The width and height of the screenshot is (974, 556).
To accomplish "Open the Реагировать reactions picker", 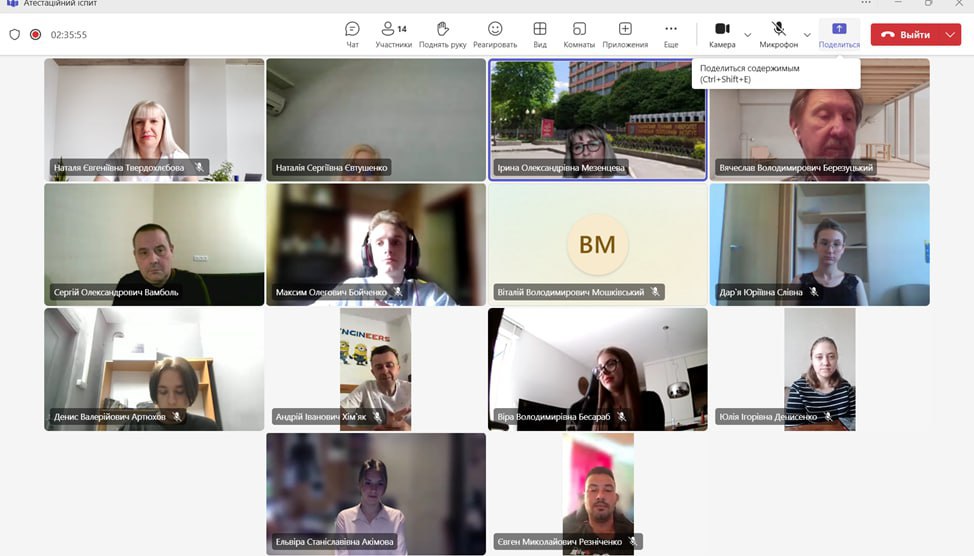I will pos(495,34).
